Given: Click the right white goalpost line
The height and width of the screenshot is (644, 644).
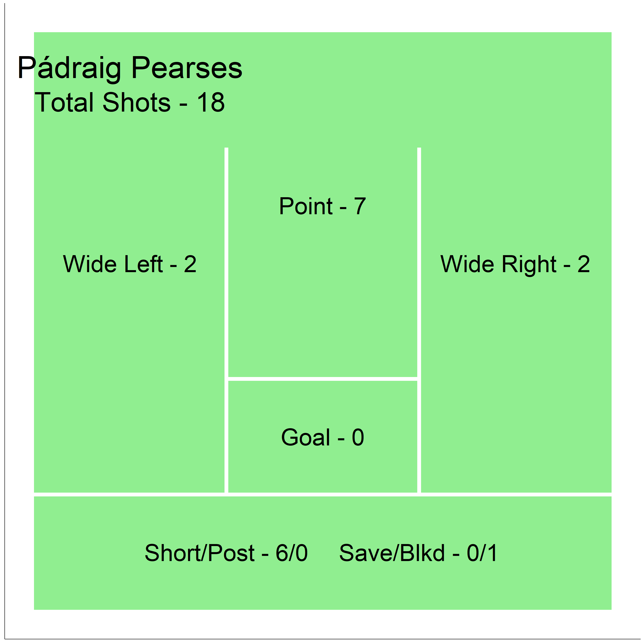Looking at the screenshot, I should click(x=419, y=320).
